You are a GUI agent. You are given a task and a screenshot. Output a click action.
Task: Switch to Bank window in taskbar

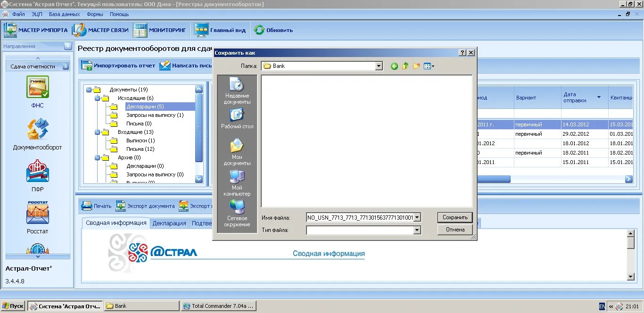141,306
